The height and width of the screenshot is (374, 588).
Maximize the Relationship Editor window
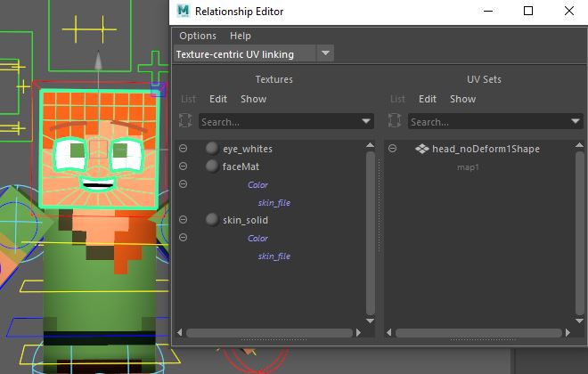528,11
